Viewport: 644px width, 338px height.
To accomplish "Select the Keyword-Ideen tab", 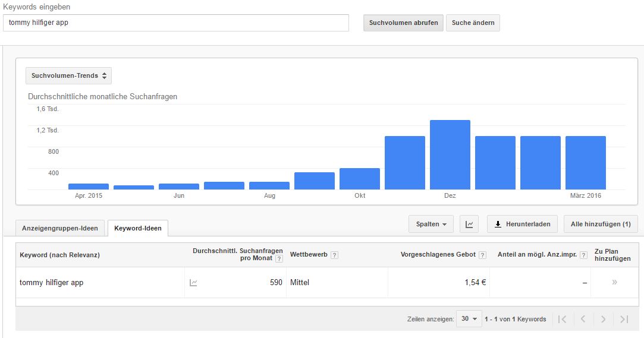I will pyautogui.click(x=138, y=228).
